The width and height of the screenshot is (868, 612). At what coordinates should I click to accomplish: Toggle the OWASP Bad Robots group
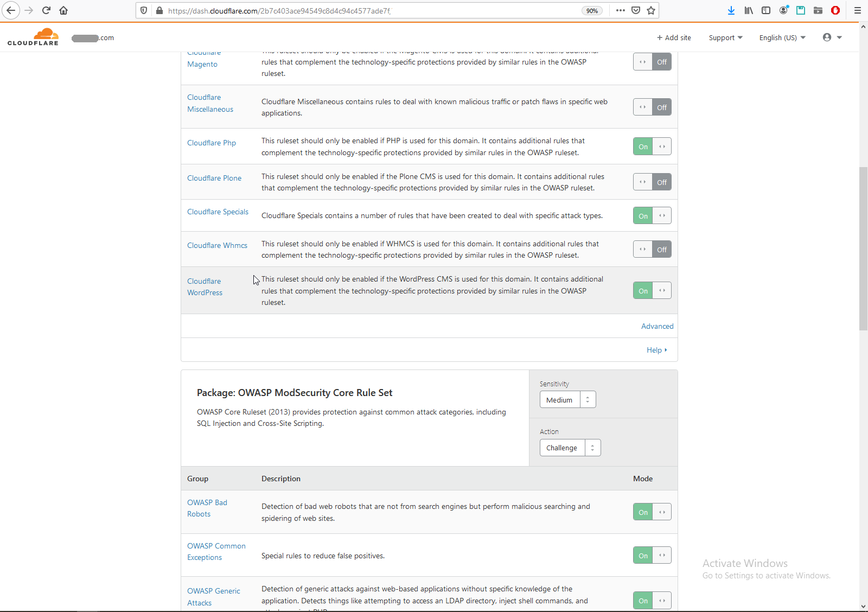(x=652, y=512)
